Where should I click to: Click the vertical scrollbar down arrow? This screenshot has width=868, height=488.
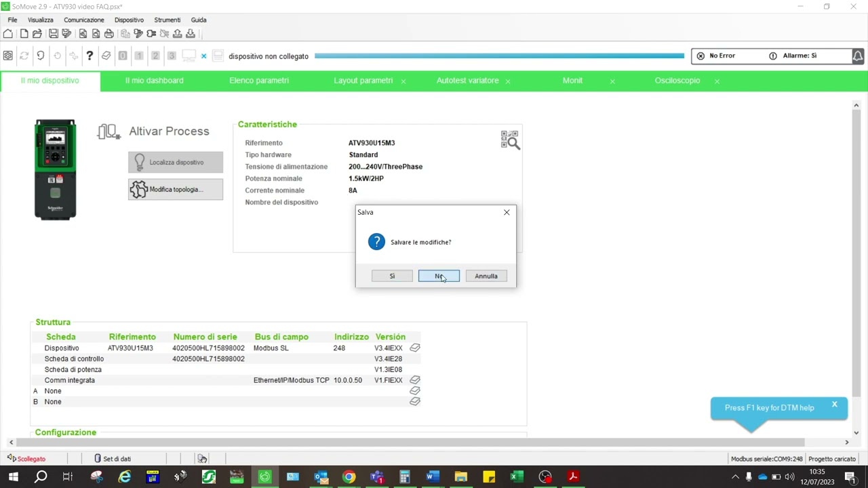[x=856, y=432]
